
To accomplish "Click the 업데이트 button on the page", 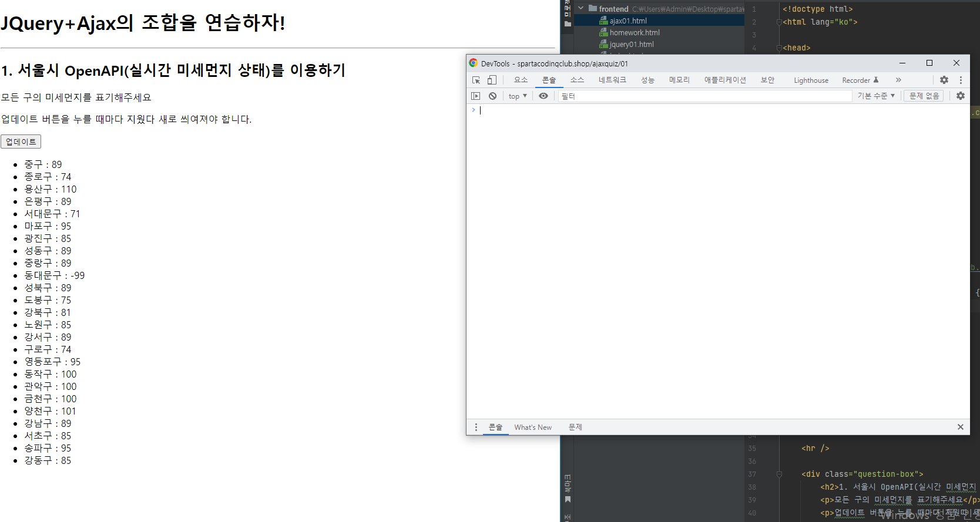I will point(21,142).
